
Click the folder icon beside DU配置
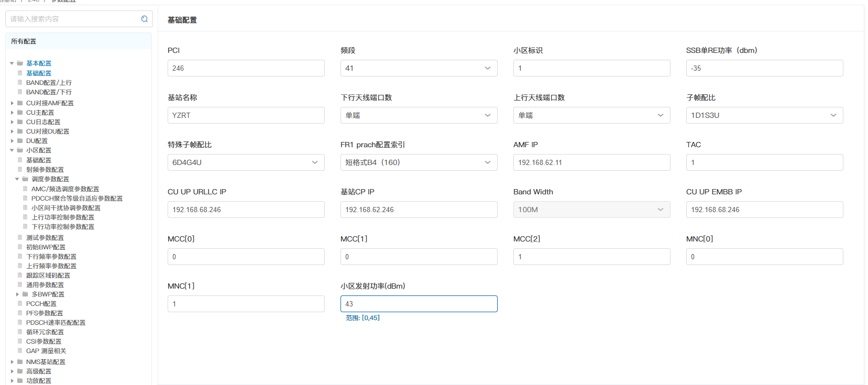pos(20,141)
